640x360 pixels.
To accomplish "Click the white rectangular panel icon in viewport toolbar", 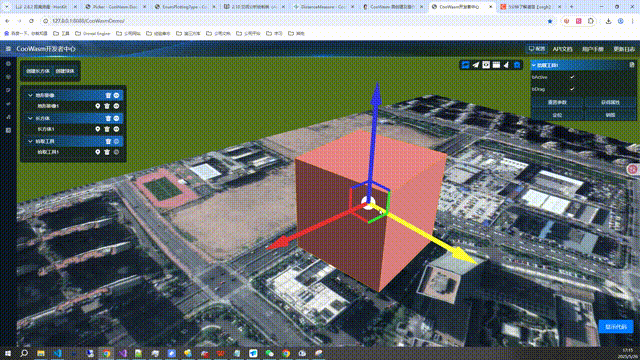I will [x=496, y=65].
